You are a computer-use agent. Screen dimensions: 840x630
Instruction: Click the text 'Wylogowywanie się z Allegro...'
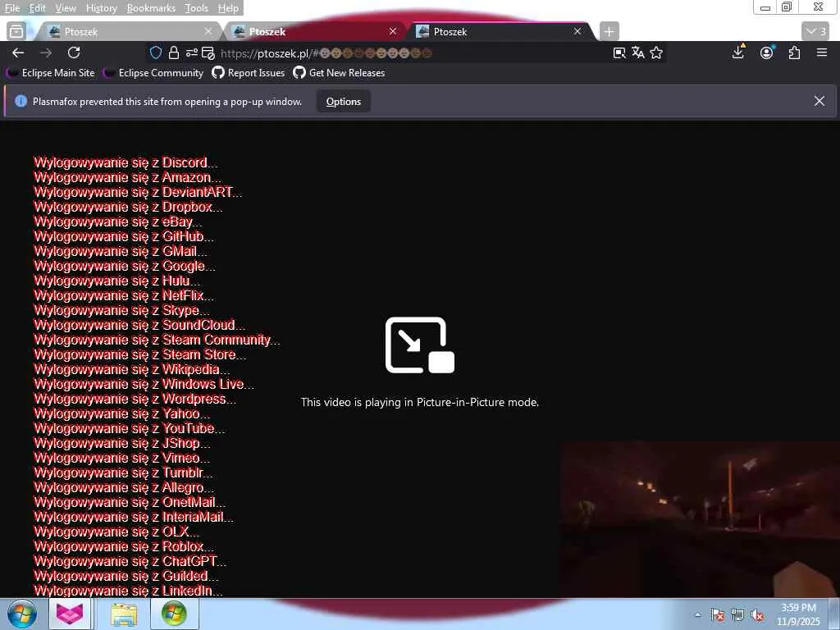[124, 487]
